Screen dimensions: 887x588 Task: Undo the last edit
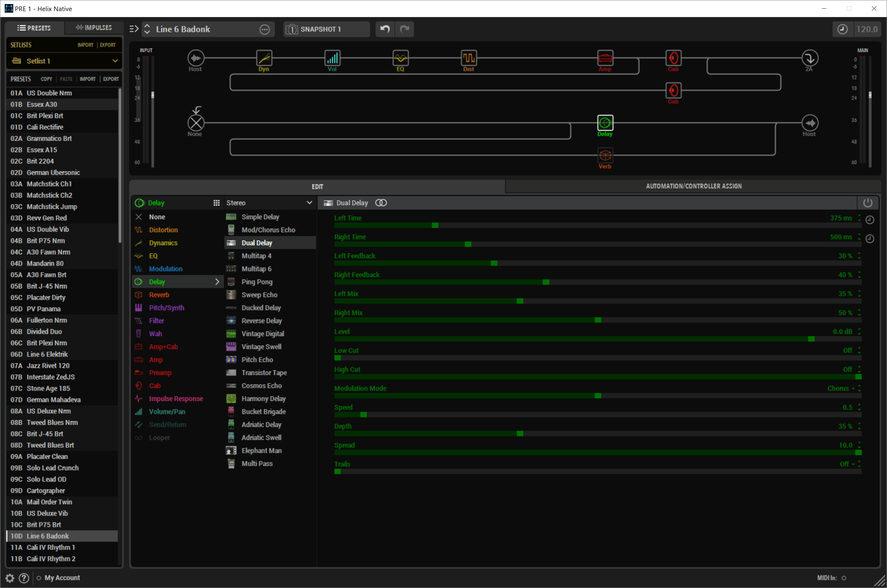385,29
